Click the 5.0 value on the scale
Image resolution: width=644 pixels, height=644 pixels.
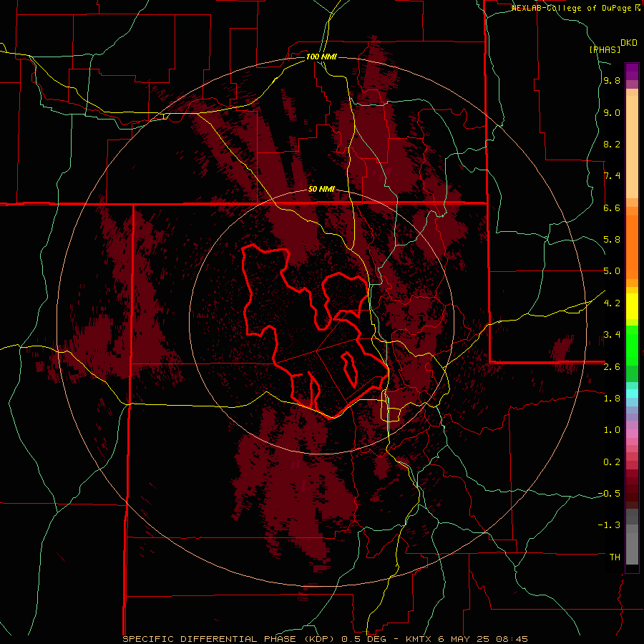click(612, 271)
